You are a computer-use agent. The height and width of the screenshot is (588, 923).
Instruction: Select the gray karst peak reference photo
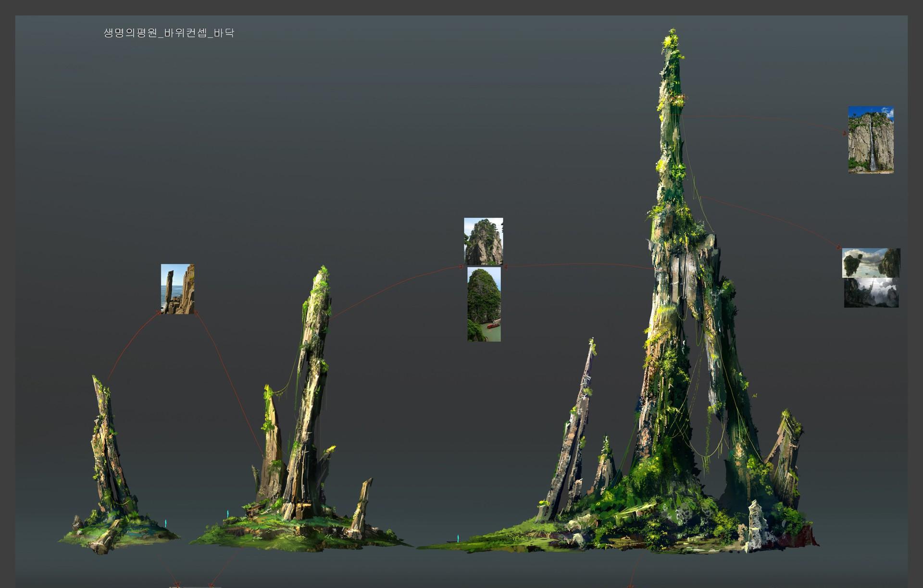point(483,241)
